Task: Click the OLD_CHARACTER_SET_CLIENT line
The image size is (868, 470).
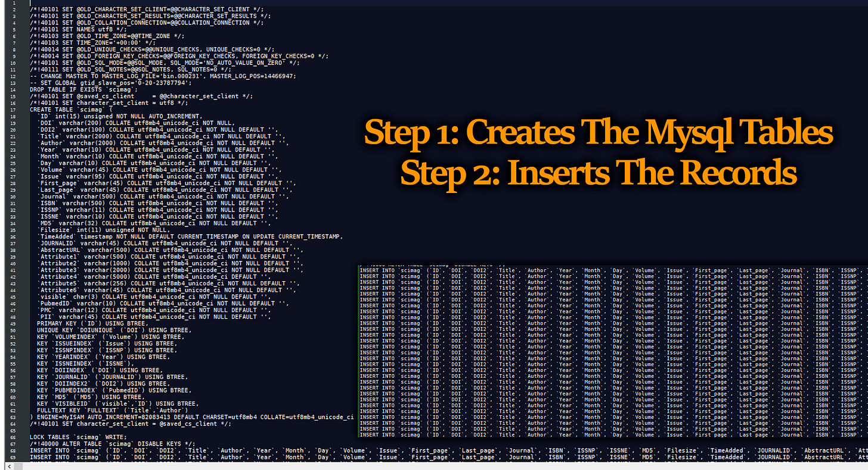Action: pyautogui.click(x=147, y=10)
